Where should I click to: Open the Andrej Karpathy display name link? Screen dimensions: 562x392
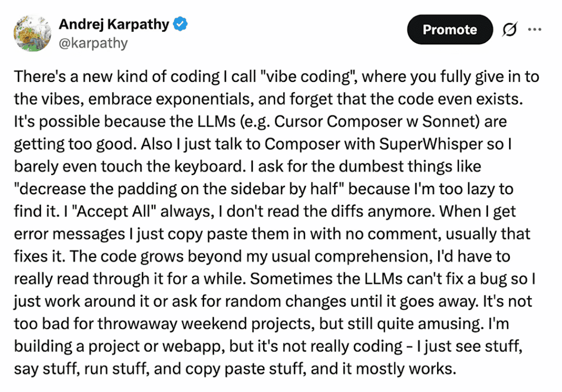coord(115,24)
